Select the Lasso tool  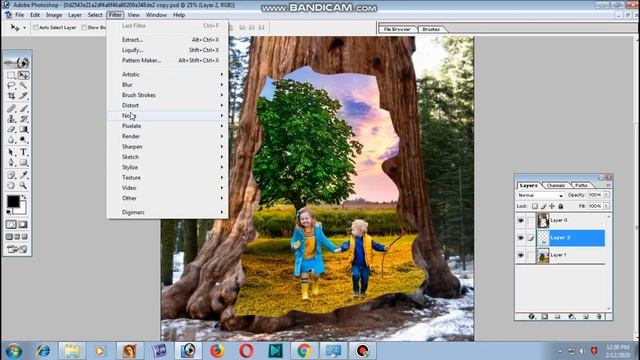coord(11,86)
